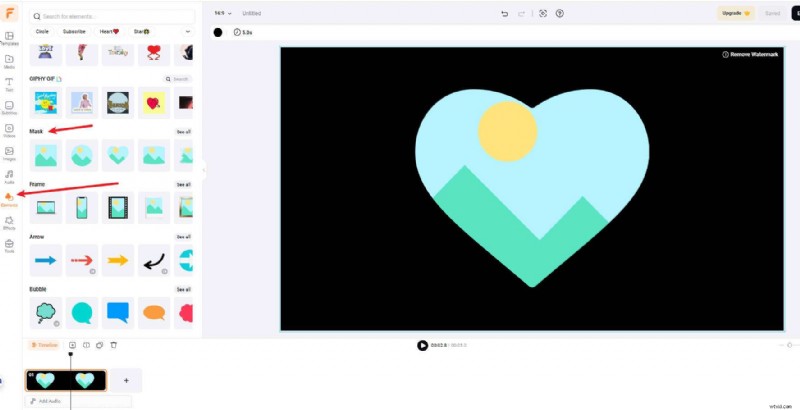Open the black background color swatch
This screenshot has width=800, height=410.
coord(218,32)
